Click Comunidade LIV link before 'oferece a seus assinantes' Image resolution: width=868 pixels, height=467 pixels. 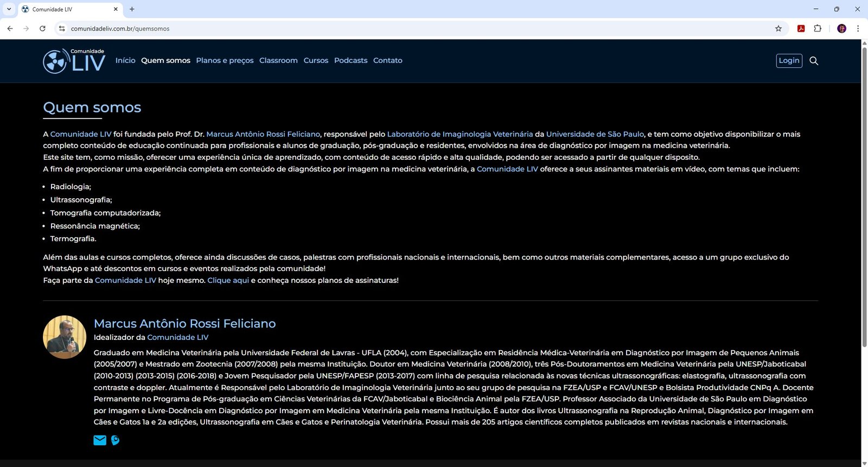tap(507, 169)
